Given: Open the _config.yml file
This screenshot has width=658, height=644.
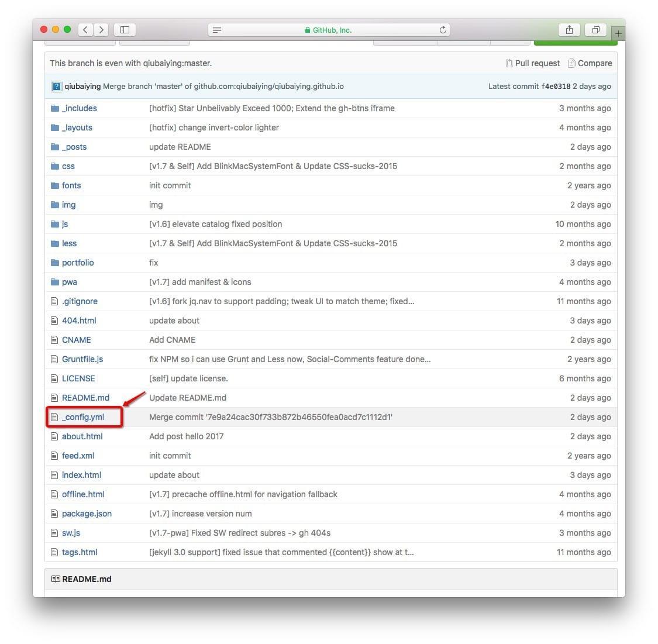Looking at the screenshot, I should tap(83, 417).
